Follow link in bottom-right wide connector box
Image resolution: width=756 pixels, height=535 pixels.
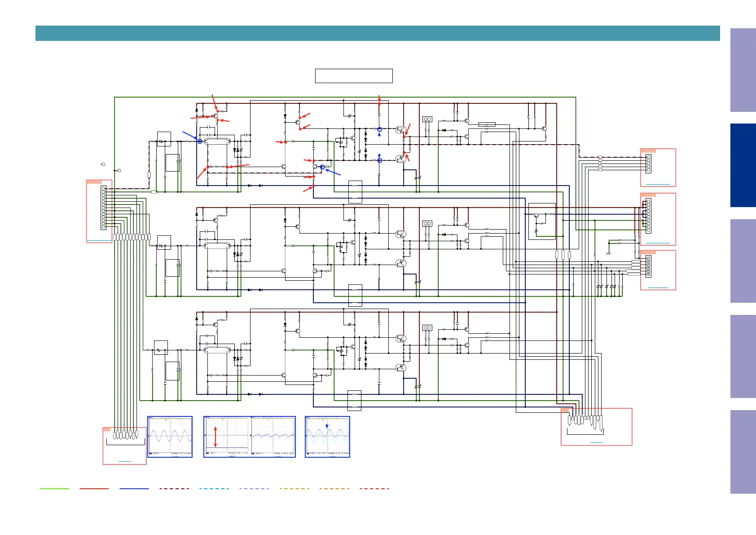point(597,442)
